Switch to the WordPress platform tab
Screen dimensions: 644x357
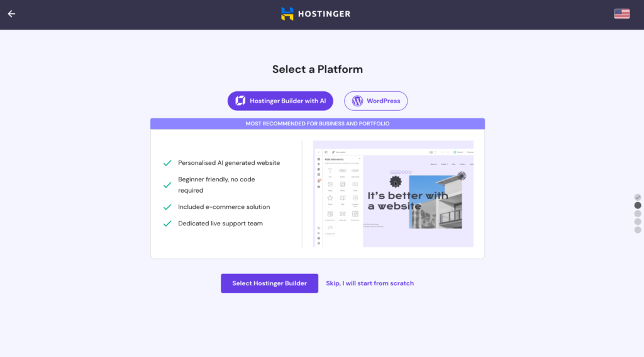(376, 101)
